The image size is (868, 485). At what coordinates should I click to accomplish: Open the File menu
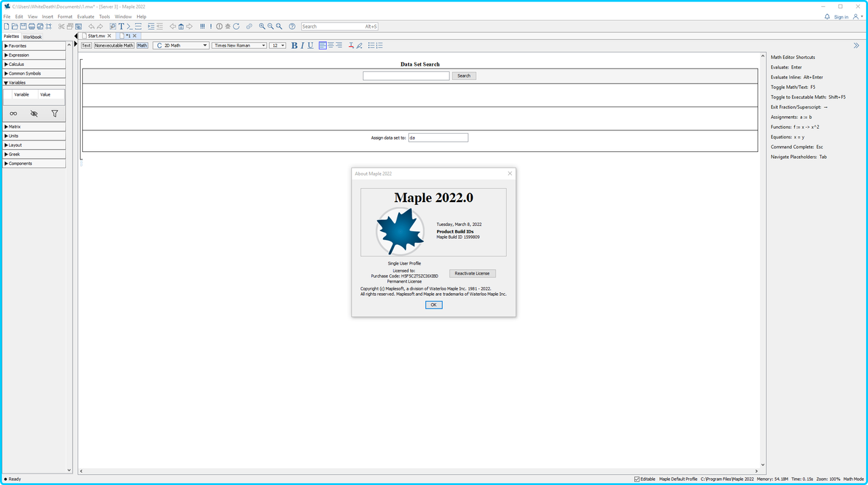click(7, 16)
